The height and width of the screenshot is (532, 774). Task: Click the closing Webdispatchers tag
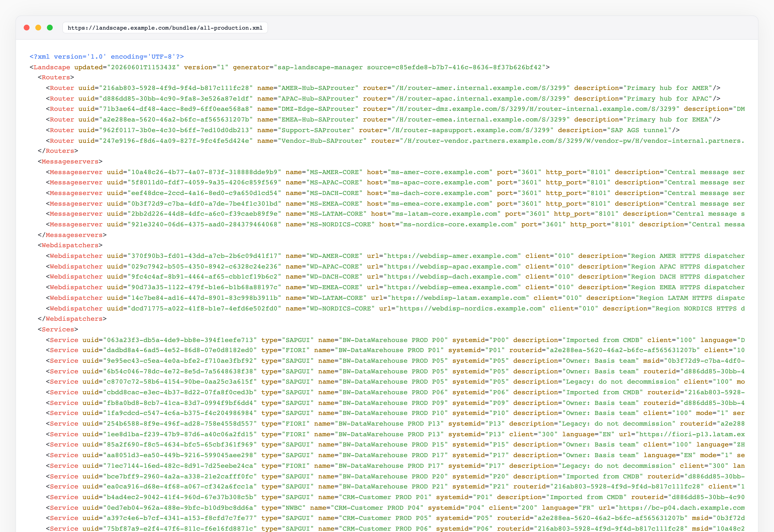tap(72, 319)
